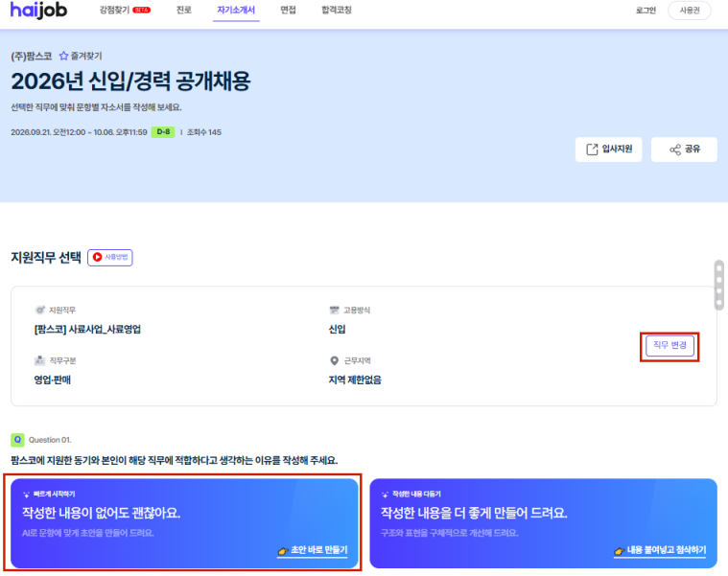Viewport: 728px width, 576px height.
Task: Click the 내용 붙여넣고 첨삭하기 link
Action: tap(660, 550)
